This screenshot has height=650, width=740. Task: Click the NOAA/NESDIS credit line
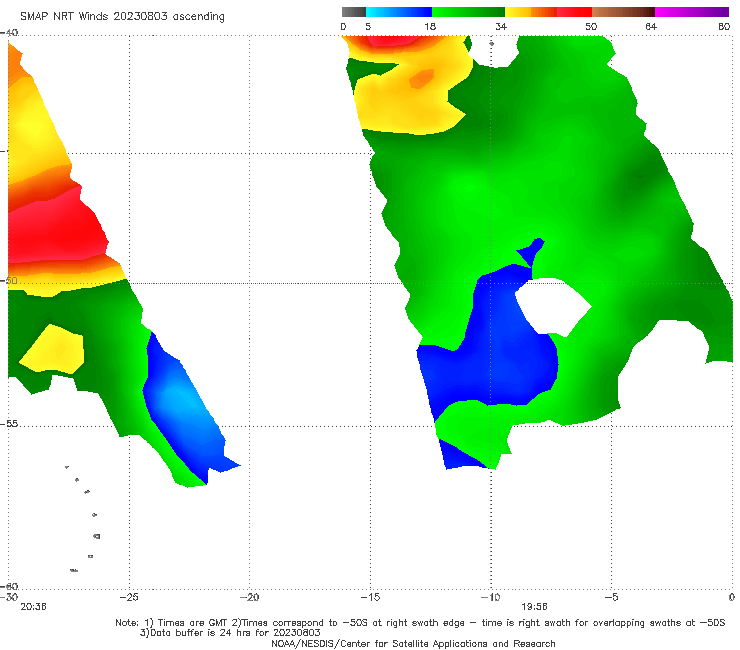pos(413,644)
